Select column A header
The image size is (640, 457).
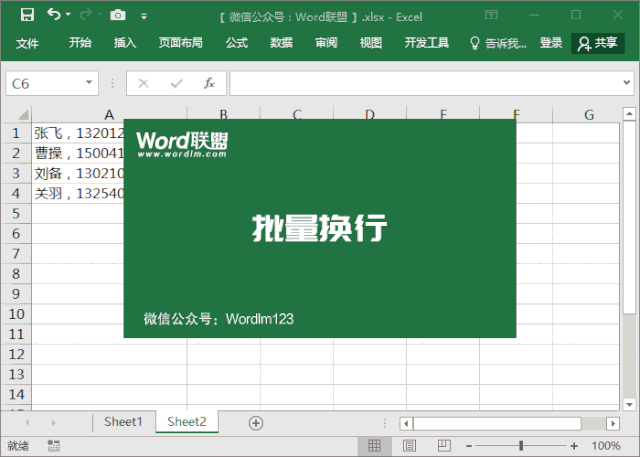click(109, 115)
